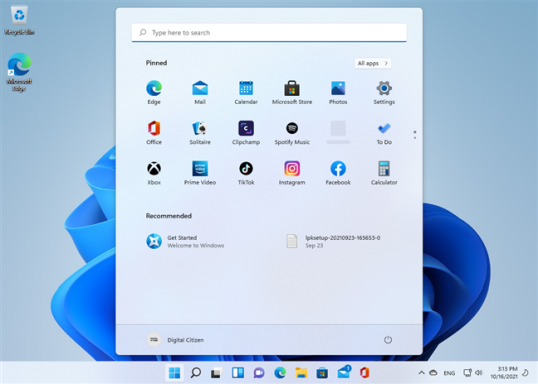Open Microsoft Store from the taskbar
The height and width of the screenshot is (384, 538).
322,373
